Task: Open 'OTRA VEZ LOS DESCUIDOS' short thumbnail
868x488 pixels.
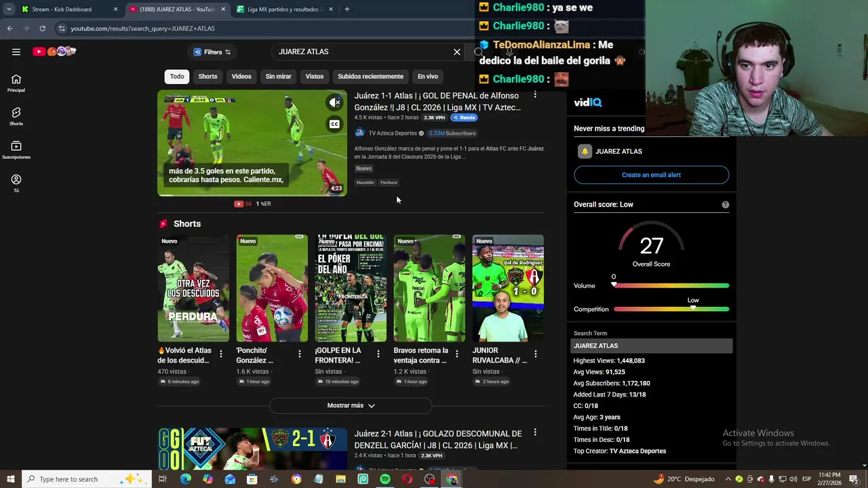Action: coord(193,288)
